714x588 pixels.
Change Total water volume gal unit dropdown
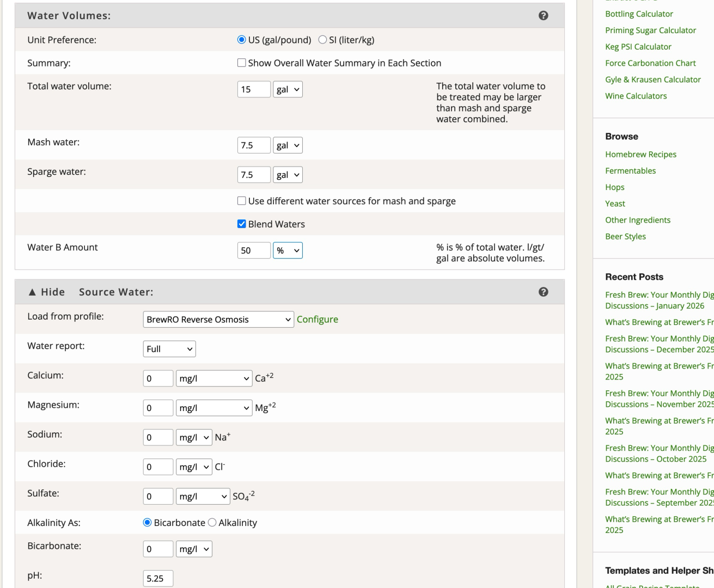tap(288, 89)
